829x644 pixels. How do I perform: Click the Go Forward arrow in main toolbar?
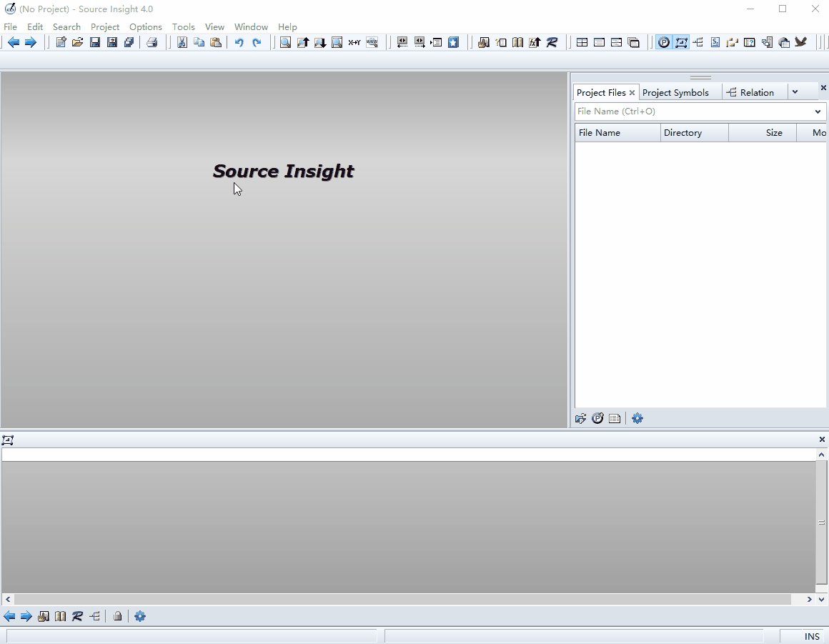(x=31, y=42)
